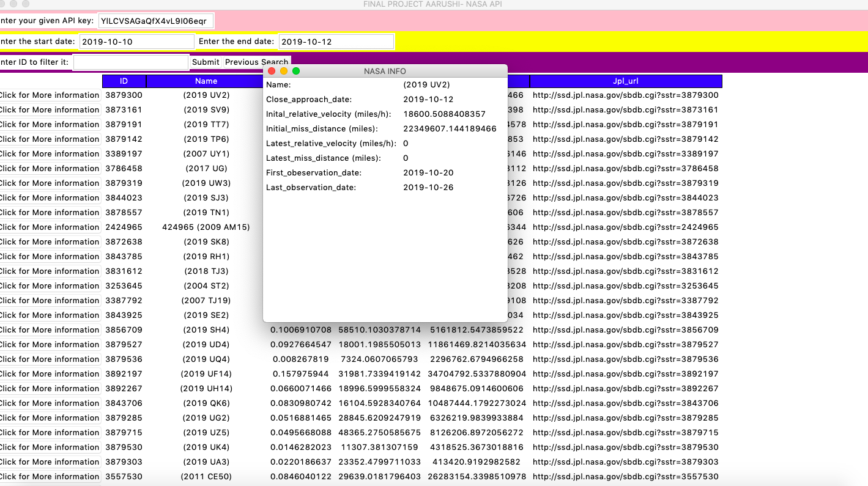Viewport: 868px width, 486px height.
Task: Click the start date input field
Action: click(137, 42)
